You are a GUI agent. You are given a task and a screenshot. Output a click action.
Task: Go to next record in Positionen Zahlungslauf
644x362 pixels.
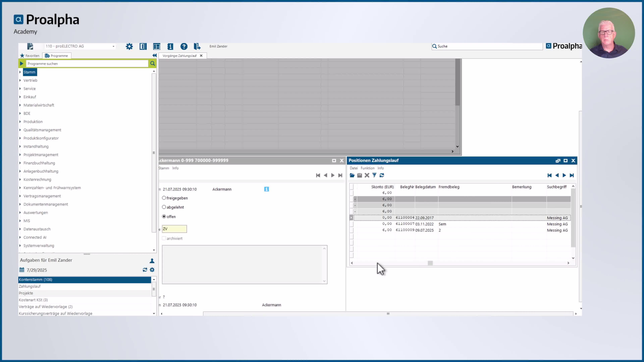point(564,175)
